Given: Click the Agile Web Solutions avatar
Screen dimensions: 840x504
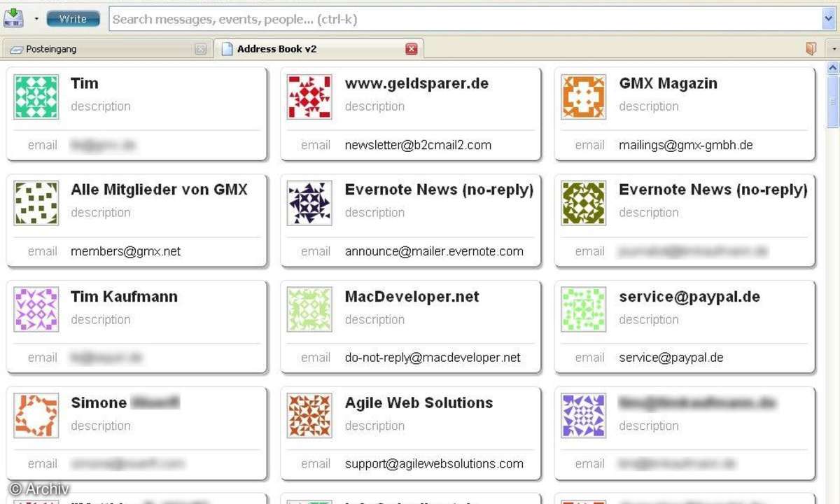Looking at the screenshot, I should (309, 416).
